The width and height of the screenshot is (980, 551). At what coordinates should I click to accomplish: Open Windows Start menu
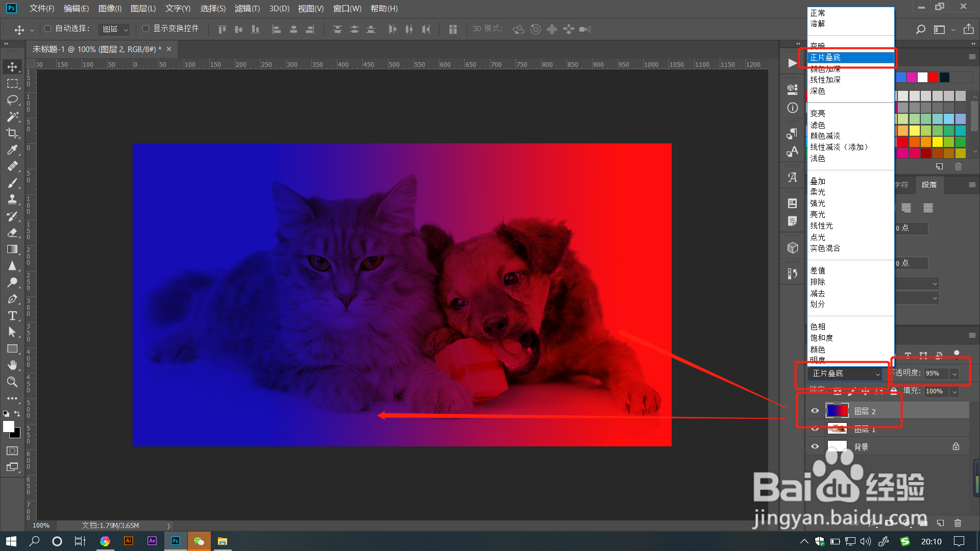point(11,541)
